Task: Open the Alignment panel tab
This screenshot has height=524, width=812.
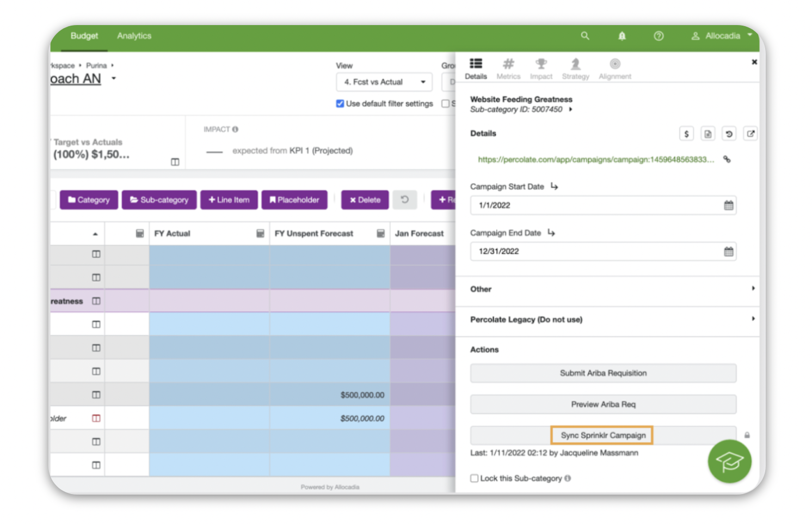Action: [615, 69]
